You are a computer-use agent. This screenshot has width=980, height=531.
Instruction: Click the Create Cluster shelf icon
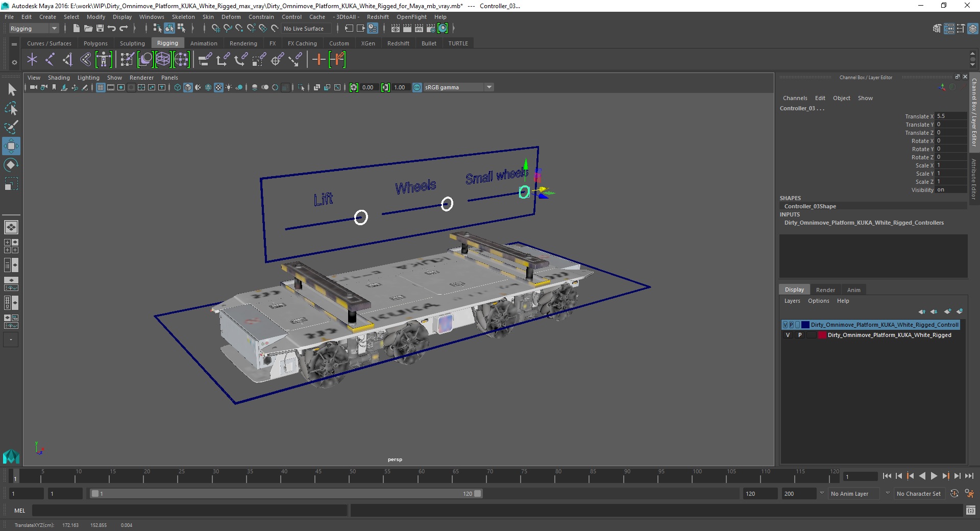181,60
